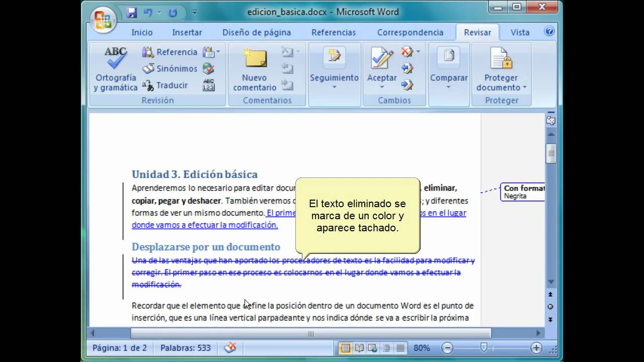Open the Aceptar dropdown arrow
644x362 pixels.
click(382, 87)
